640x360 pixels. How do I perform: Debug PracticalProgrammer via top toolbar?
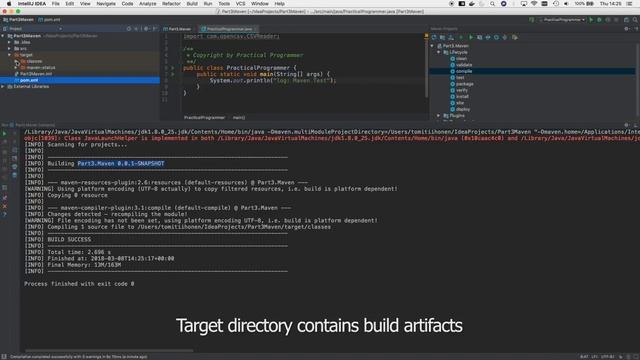point(599,20)
